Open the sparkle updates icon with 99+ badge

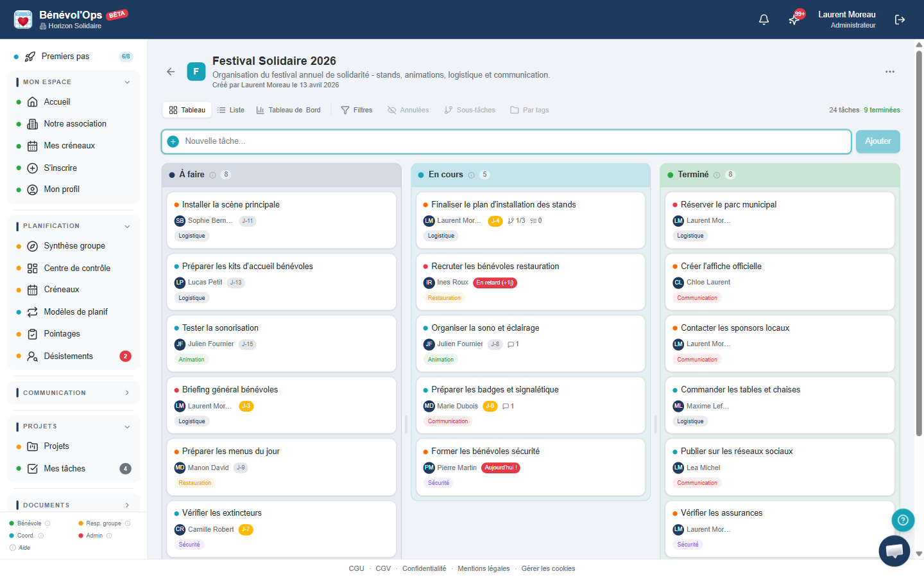[794, 20]
